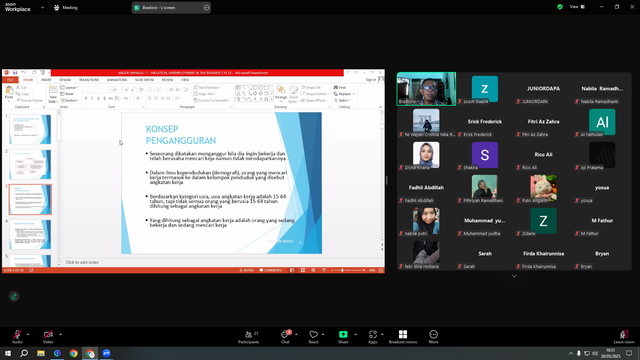The image size is (640, 360).
Task: Click the Zoom app taskbar icon
Action: 107,353
